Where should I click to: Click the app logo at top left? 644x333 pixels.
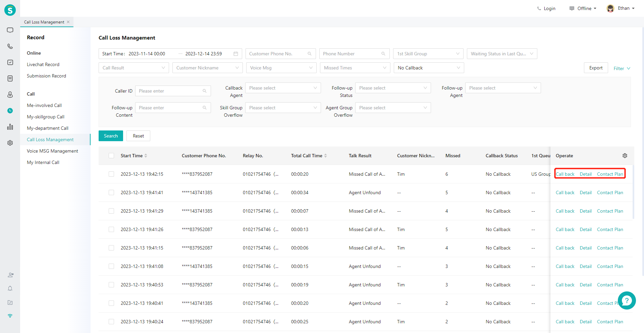pos(10,10)
